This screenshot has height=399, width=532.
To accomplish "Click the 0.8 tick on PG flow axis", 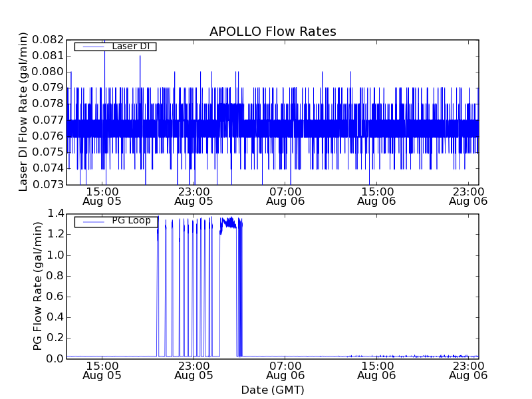I will [56, 276].
